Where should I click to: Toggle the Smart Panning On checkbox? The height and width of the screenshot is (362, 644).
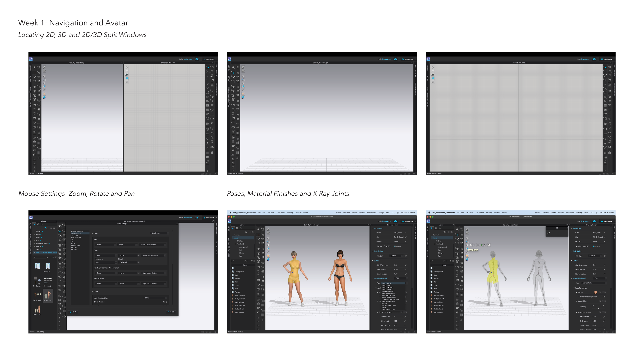pos(167,302)
